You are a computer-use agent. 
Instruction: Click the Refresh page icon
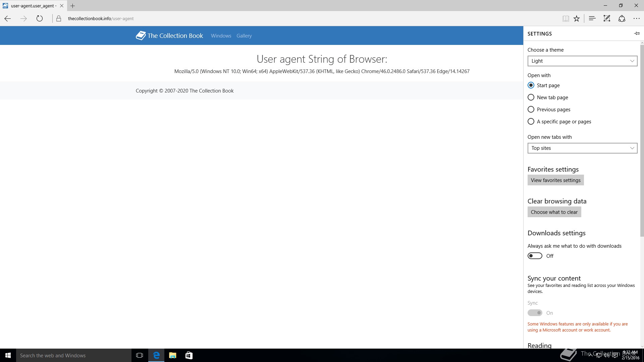tap(40, 18)
